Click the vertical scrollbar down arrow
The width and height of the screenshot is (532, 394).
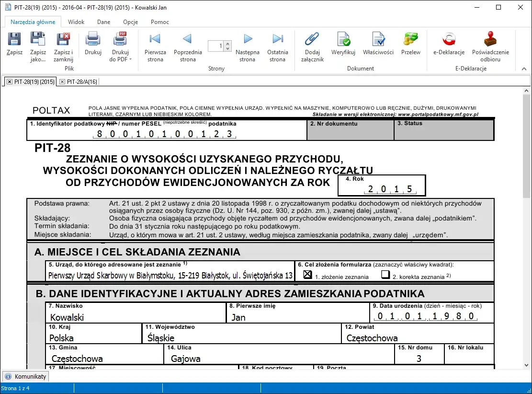[527, 364]
